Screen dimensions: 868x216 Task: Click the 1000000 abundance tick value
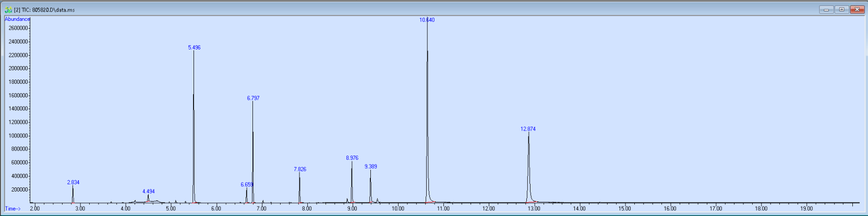18,136
